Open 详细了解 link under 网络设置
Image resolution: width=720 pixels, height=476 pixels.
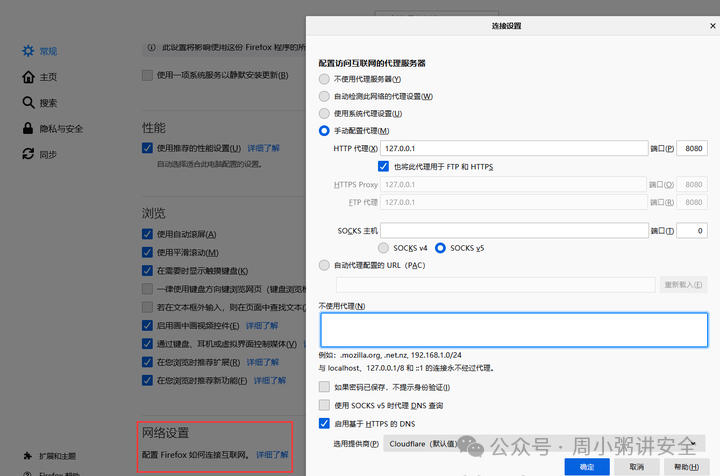272,454
